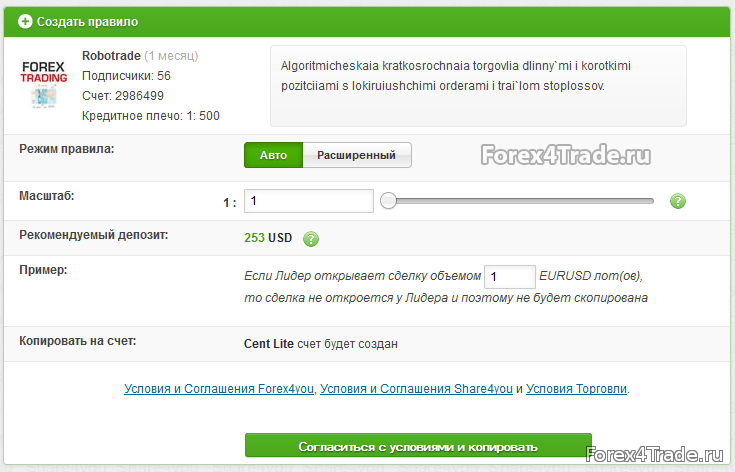Open Условия Торговли link
The width and height of the screenshot is (735, 472).
pos(576,389)
